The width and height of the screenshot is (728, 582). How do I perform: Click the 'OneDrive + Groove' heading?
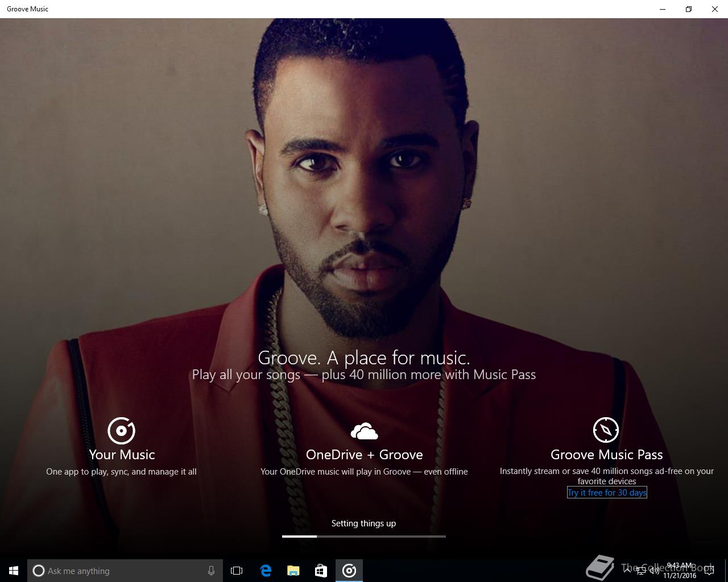coord(364,455)
